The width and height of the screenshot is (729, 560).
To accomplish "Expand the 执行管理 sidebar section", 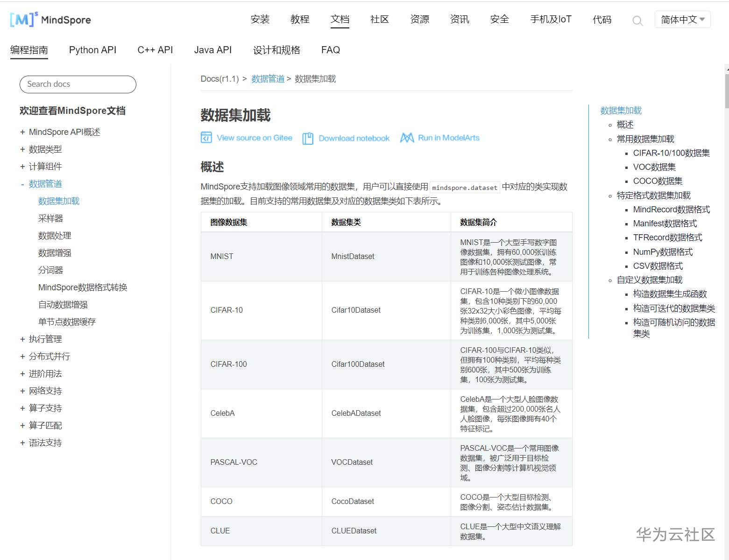I will click(22, 339).
